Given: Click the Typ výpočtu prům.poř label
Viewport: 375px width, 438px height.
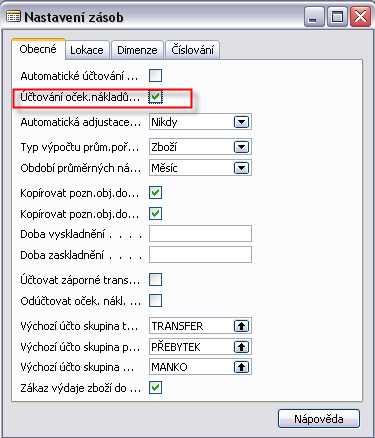Looking at the screenshot, I should point(80,147).
